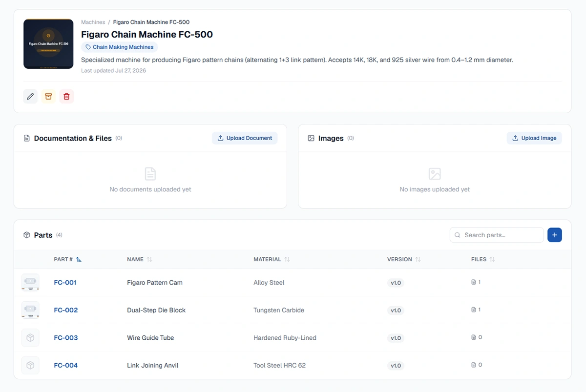Click the pencil edit machine icon

click(x=30, y=96)
